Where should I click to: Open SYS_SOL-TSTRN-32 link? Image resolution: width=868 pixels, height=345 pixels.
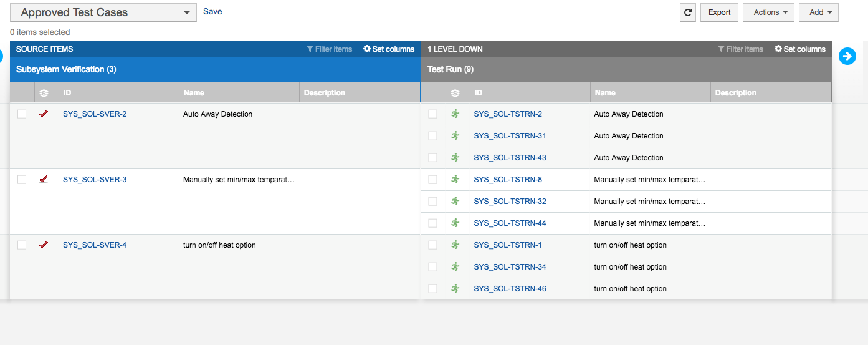[x=510, y=202]
